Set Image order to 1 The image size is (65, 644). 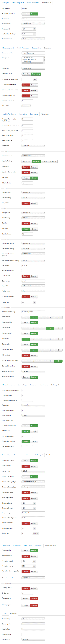(x=26, y=328)
